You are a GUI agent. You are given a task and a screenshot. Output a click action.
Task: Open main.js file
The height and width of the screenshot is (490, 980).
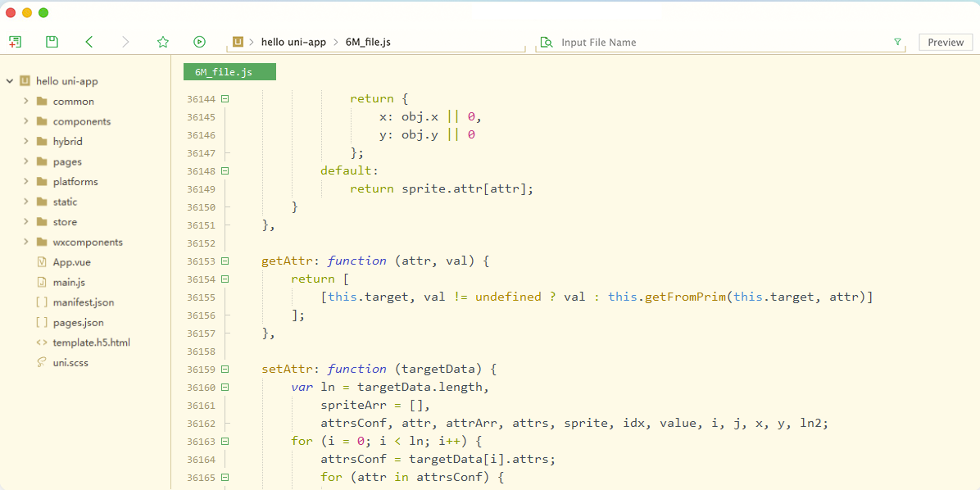pos(69,282)
